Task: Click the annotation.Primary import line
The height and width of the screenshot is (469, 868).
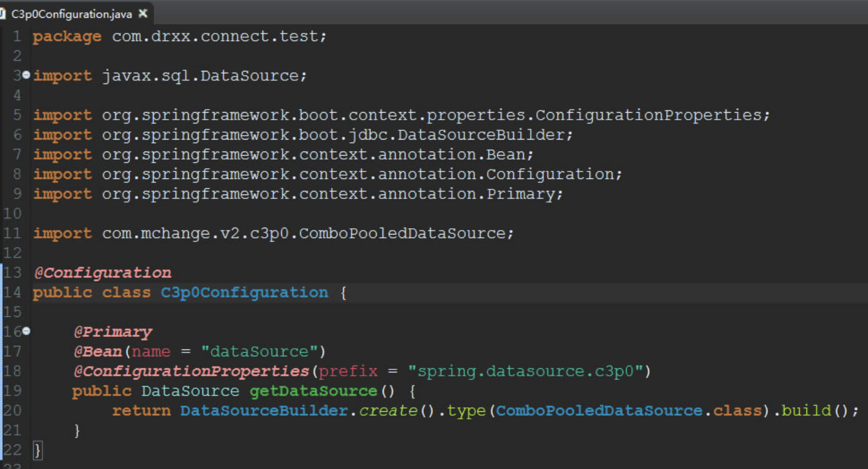Action: pos(298,194)
